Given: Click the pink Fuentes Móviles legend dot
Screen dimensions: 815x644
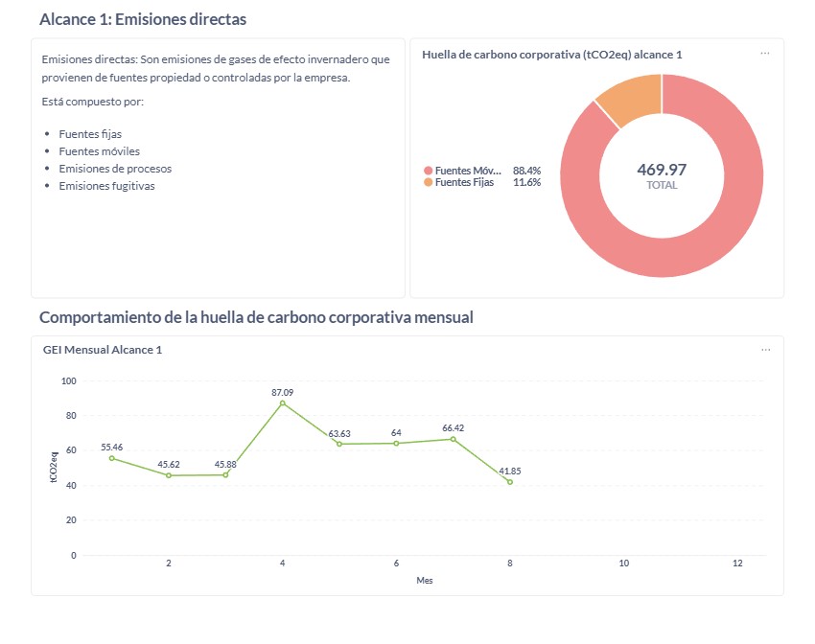Looking at the screenshot, I should click(429, 171).
